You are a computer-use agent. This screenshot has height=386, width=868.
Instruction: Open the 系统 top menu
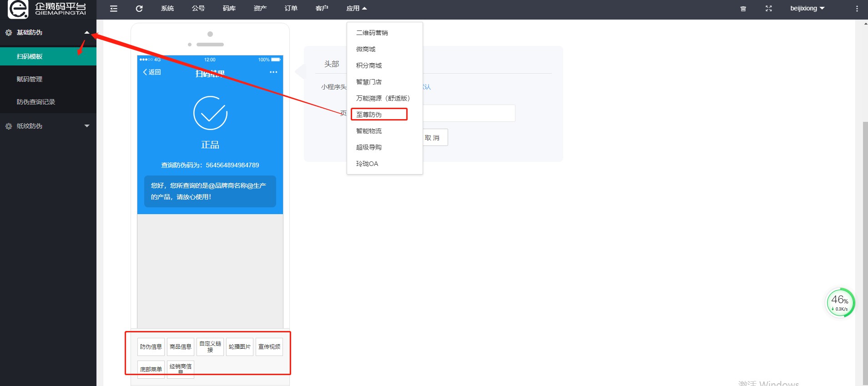click(x=167, y=9)
